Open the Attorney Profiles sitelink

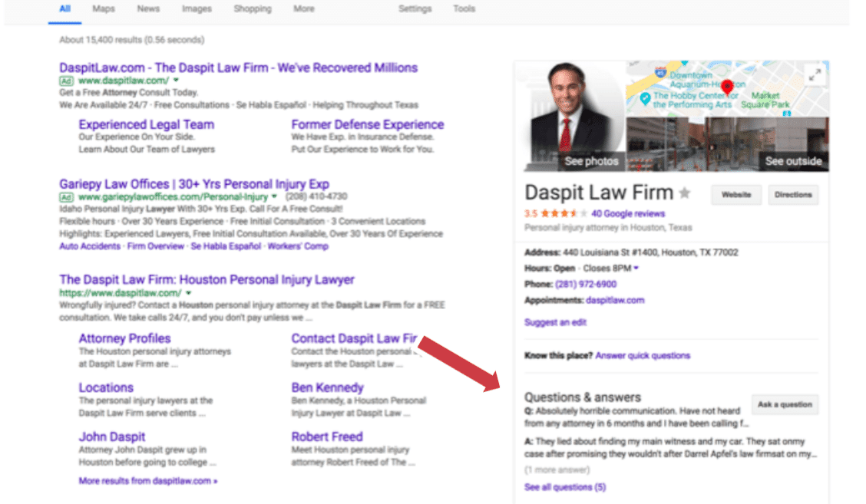tap(124, 338)
